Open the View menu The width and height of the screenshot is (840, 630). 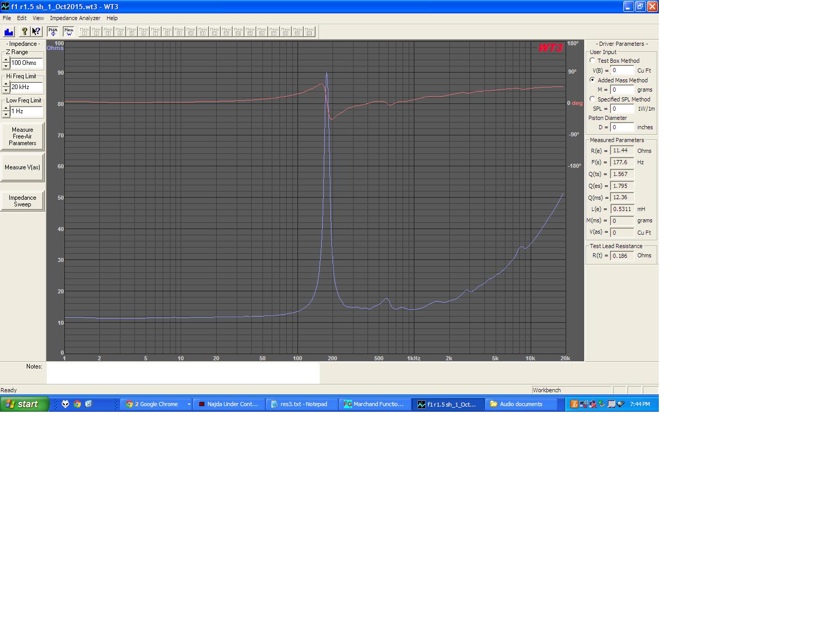38,18
